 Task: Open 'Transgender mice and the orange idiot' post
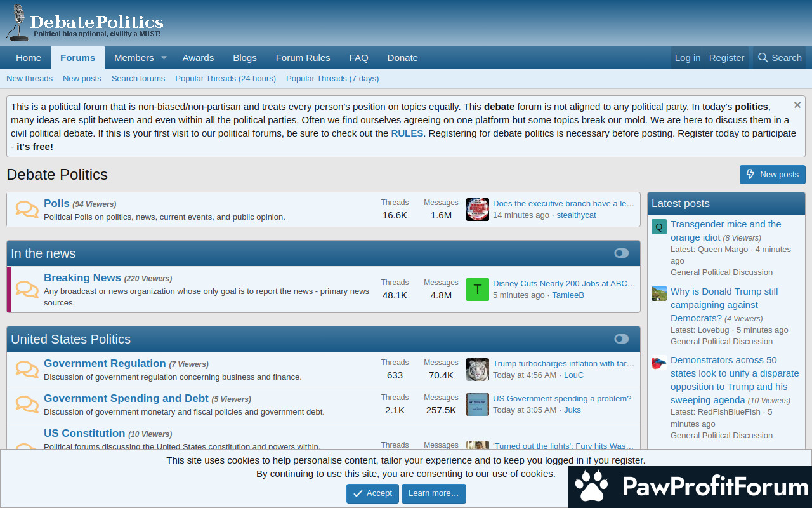(726, 231)
